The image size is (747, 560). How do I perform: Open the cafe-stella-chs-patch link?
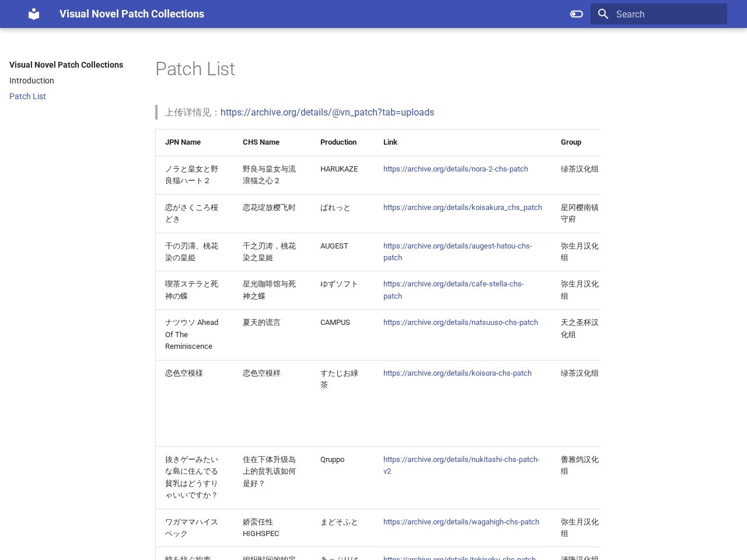pyautogui.click(x=453, y=290)
